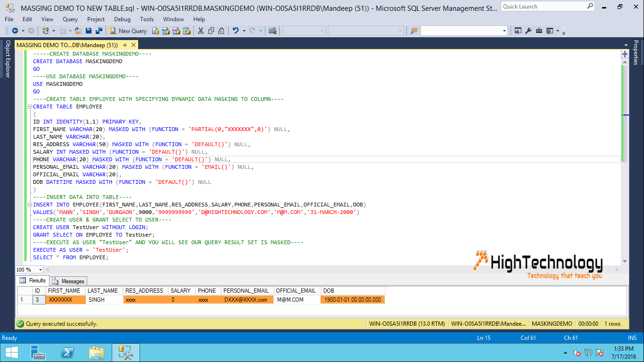
Task: Click the window layout toolbar icon
Action: [x=549, y=31]
